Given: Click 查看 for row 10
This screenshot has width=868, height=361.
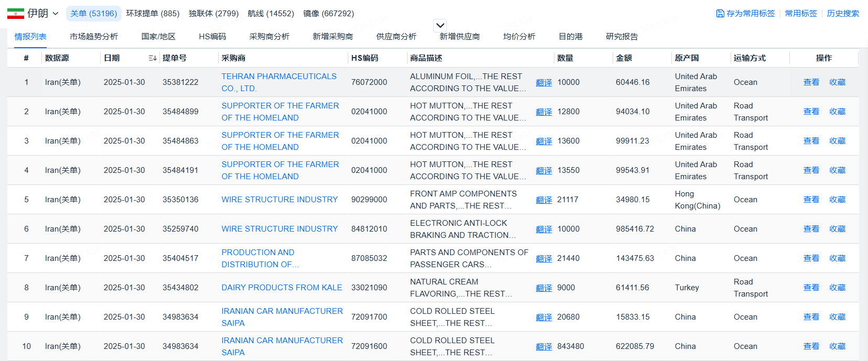Looking at the screenshot, I should pos(811,346).
